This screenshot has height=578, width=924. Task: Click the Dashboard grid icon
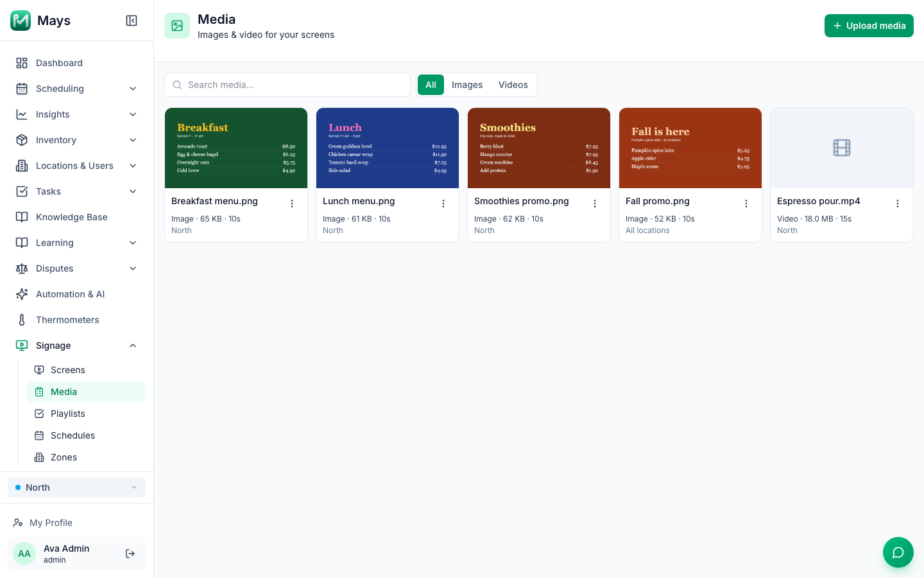pyautogui.click(x=22, y=63)
